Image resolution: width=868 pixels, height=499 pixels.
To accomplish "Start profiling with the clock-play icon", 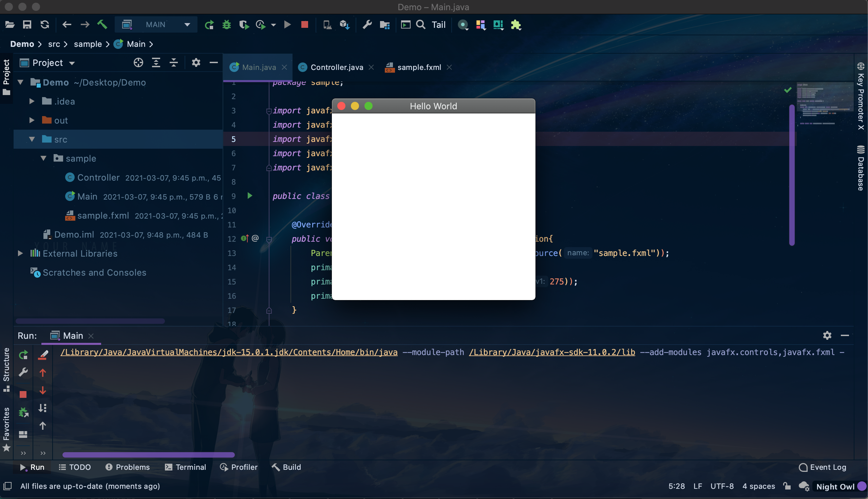I will tap(261, 25).
